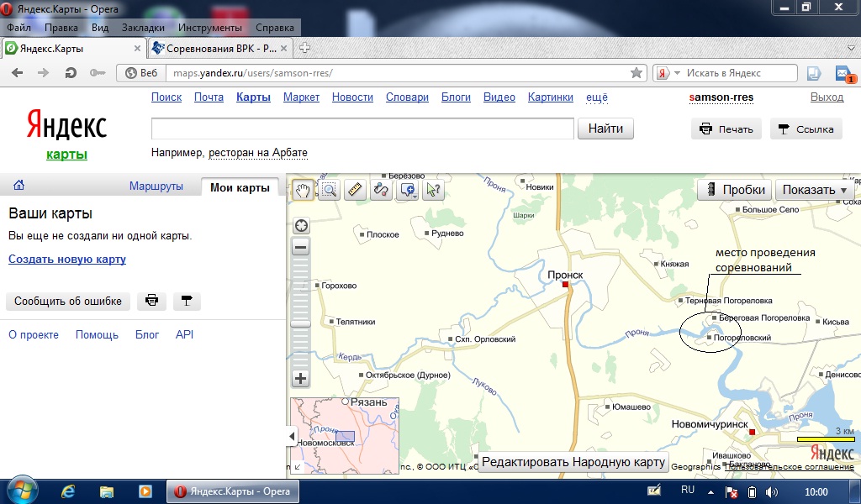This screenshot has height=504, width=861.
Task: Click the Печать button
Action: point(726,129)
